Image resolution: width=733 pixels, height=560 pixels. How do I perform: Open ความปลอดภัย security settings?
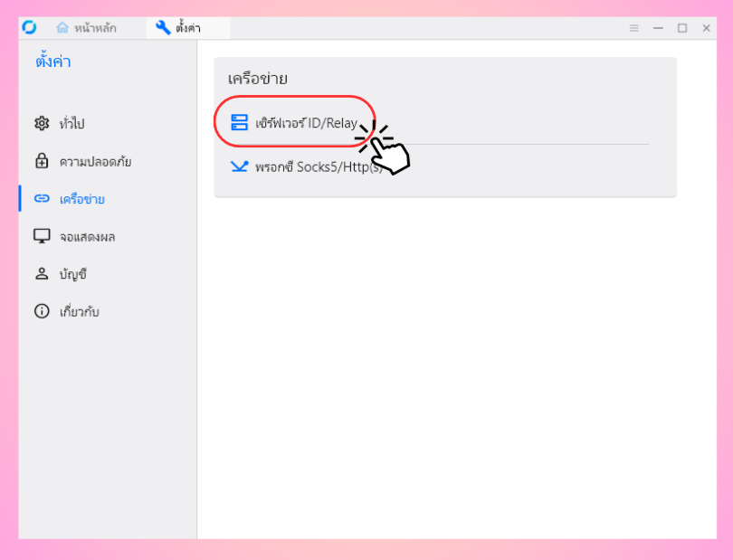coord(108,161)
